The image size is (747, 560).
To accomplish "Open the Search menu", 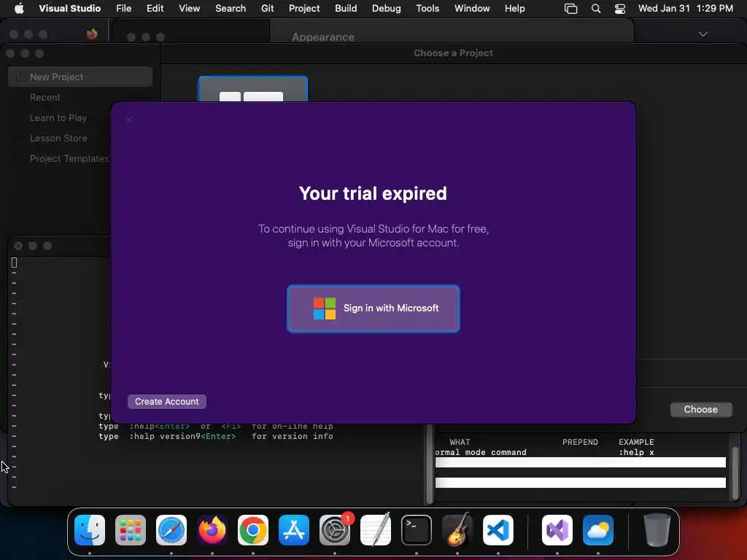I will pos(231,9).
